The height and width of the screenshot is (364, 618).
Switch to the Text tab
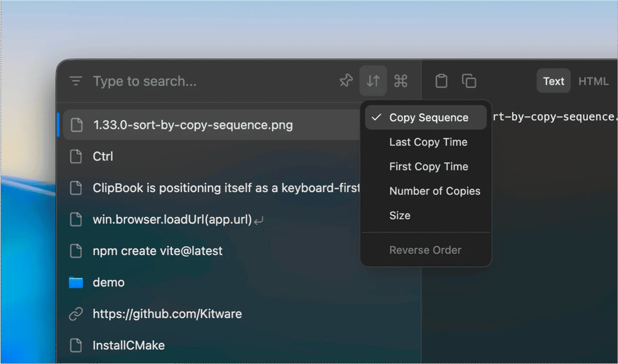[553, 81]
